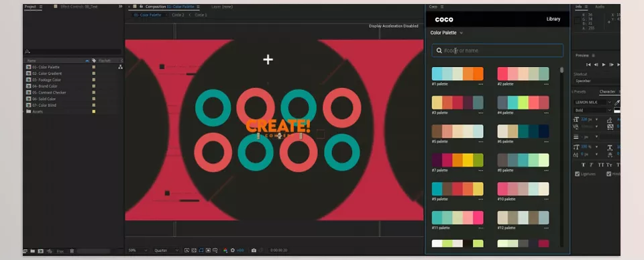The height and width of the screenshot is (260, 644).
Task: Open the LEMON MILK font family dropdown
Action: (x=592, y=102)
